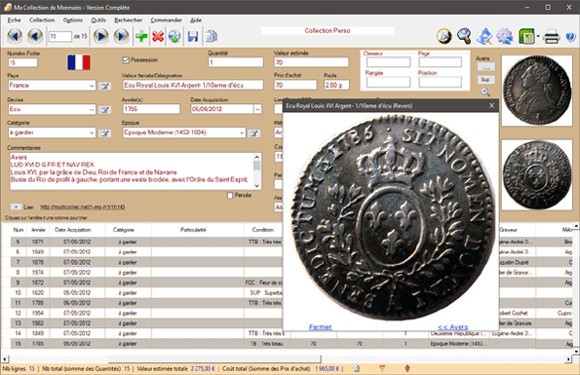The image size is (580, 375).
Task: Edit Epoque list with pencil icon
Action: pyautogui.click(x=254, y=133)
